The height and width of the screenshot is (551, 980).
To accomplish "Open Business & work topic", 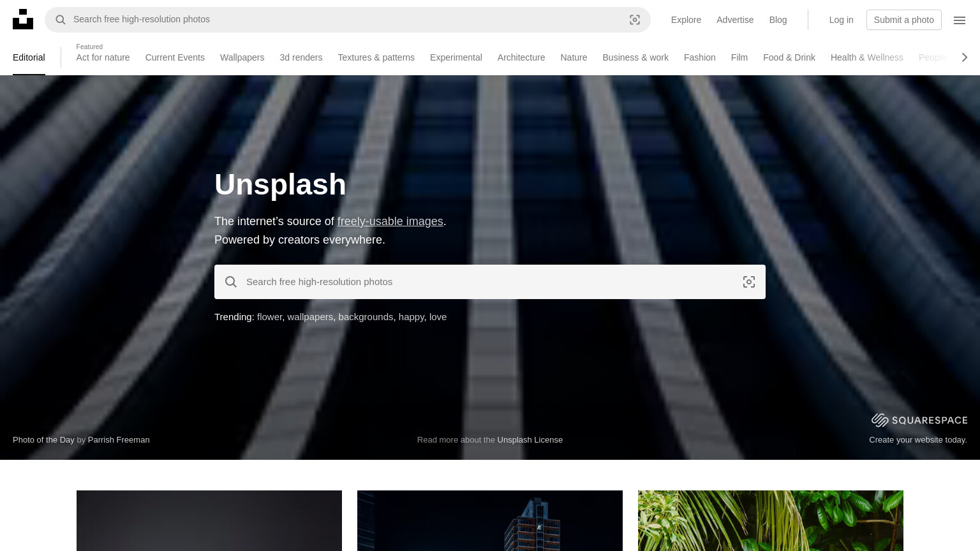I will (x=635, y=57).
